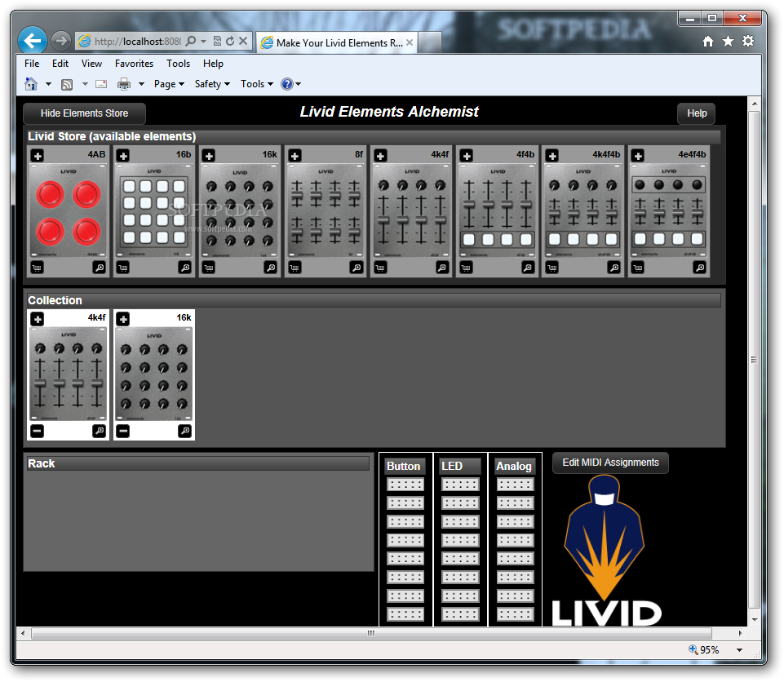
Task: Open the Favorites menu
Action: click(x=134, y=64)
